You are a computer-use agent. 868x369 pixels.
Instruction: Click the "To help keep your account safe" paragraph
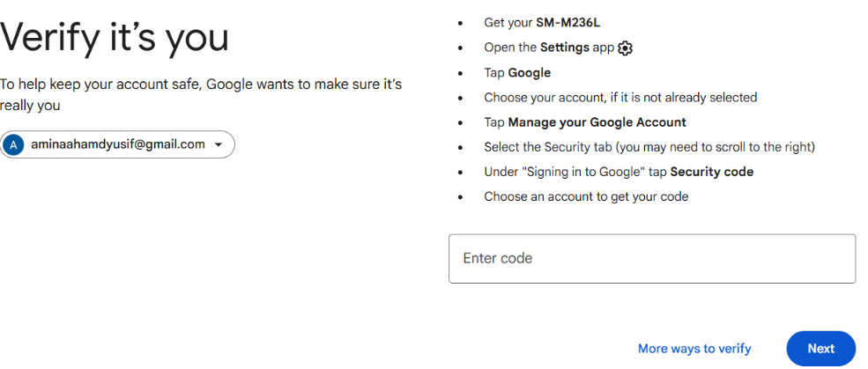pos(201,94)
